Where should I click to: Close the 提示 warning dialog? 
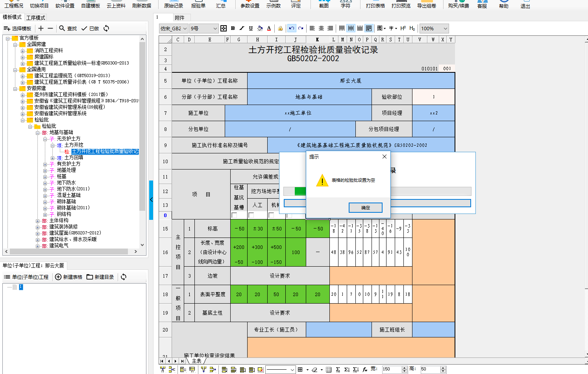[384, 157]
